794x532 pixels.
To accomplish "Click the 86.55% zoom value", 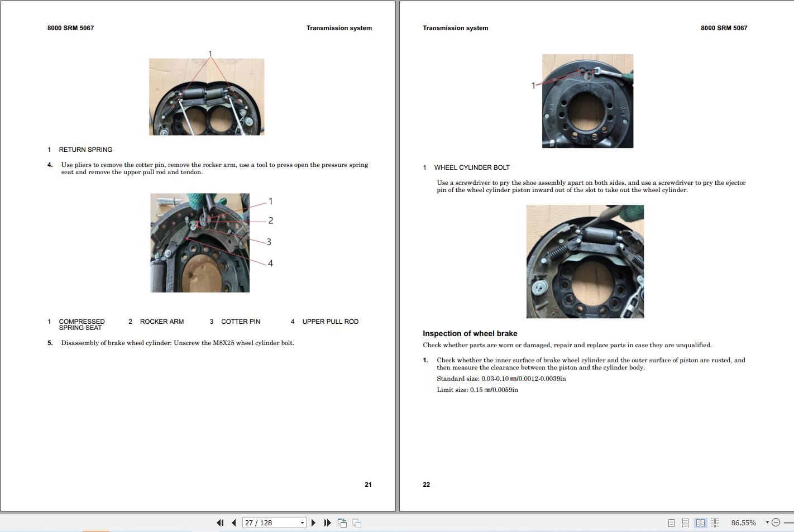I will 743,523.
